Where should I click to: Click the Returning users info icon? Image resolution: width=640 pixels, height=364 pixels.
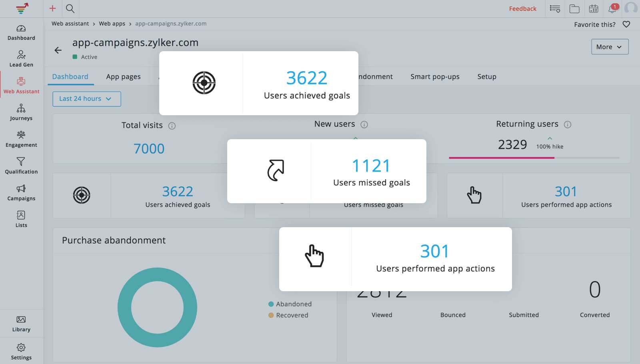click(x=568, y=124)
